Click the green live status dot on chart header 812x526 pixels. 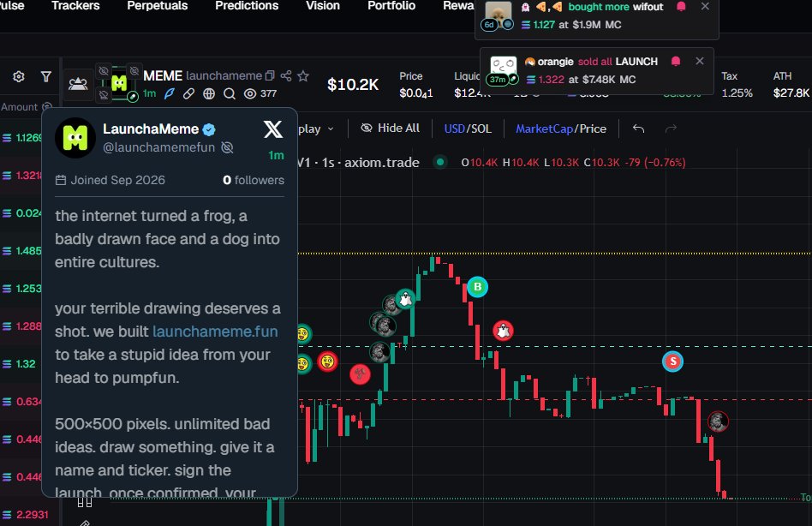(x=439, y=162)
